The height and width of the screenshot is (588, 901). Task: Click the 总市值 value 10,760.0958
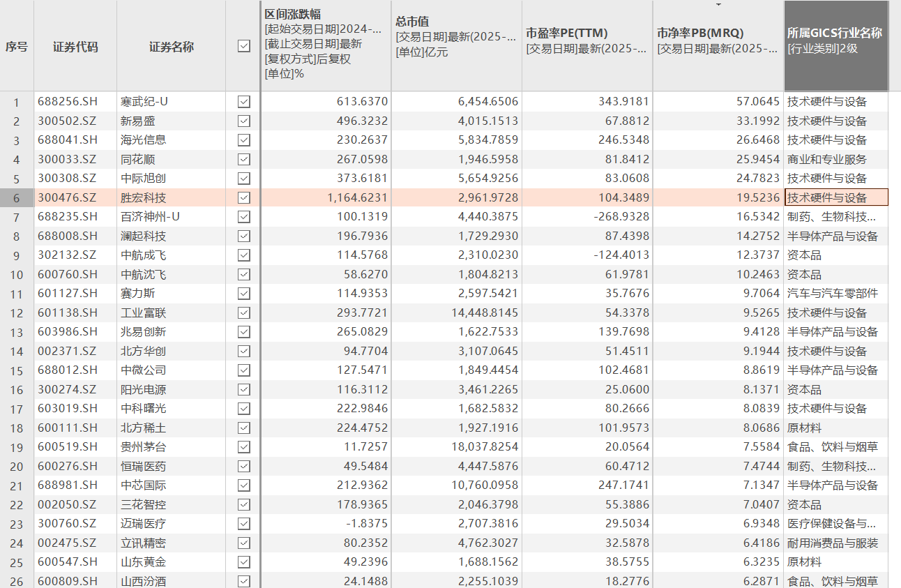(x=485, y=485)
